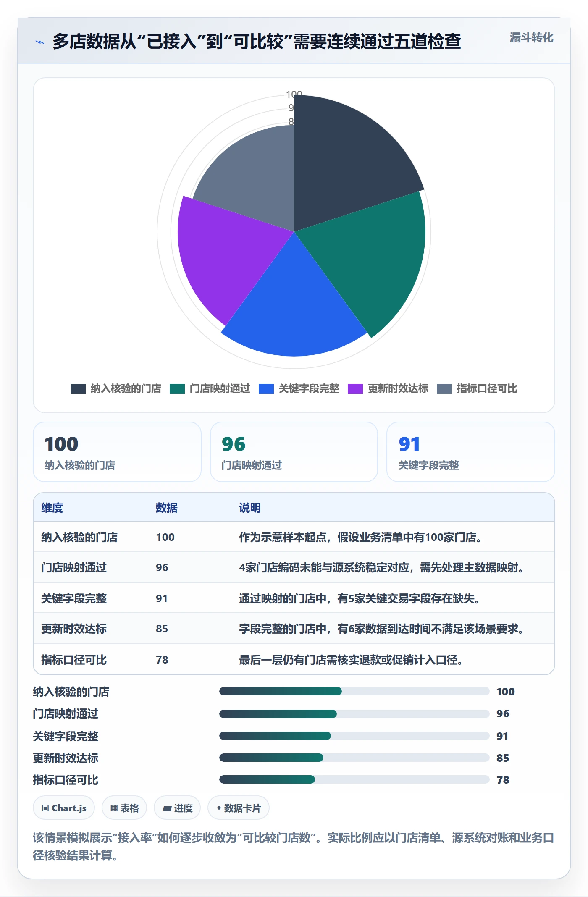Click legend text 更新时效达标
The width and height of the screenshot is (588, 897).
(x=398, y=389)
